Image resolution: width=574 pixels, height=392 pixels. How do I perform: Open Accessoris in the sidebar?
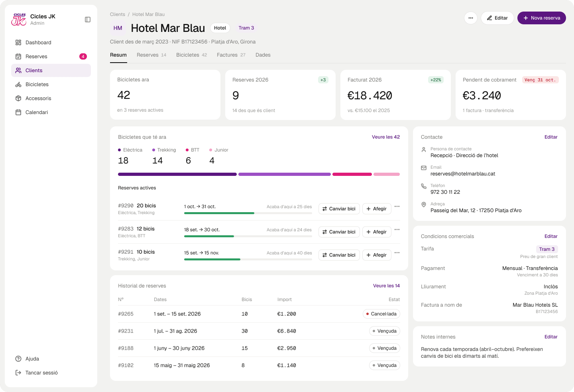[x=51, y=98]
